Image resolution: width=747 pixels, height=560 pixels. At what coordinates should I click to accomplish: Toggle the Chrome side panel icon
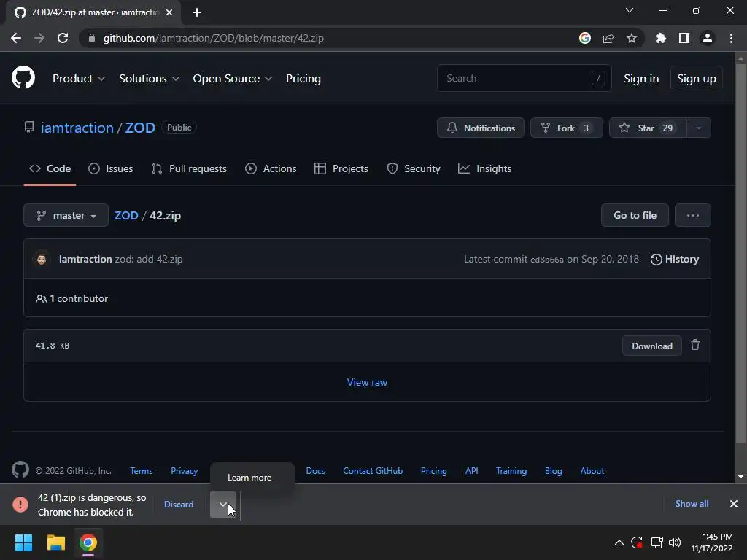[684, 38]
